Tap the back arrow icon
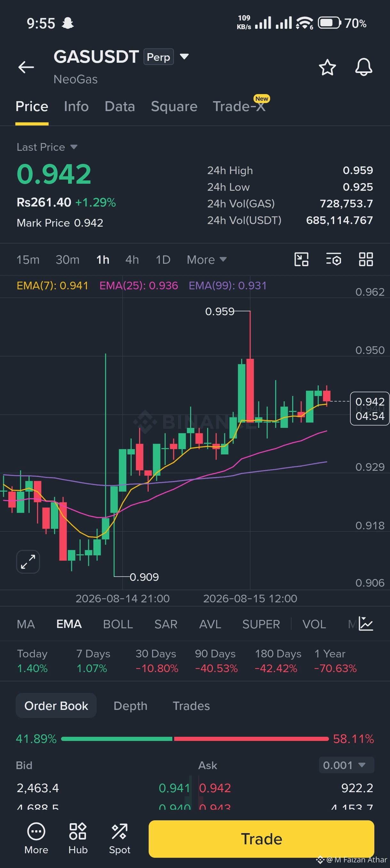 (x=26, y=67)
